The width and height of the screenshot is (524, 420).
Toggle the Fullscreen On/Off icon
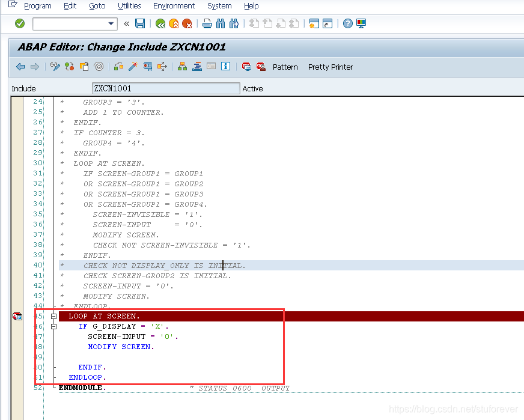tap(211, 66)
